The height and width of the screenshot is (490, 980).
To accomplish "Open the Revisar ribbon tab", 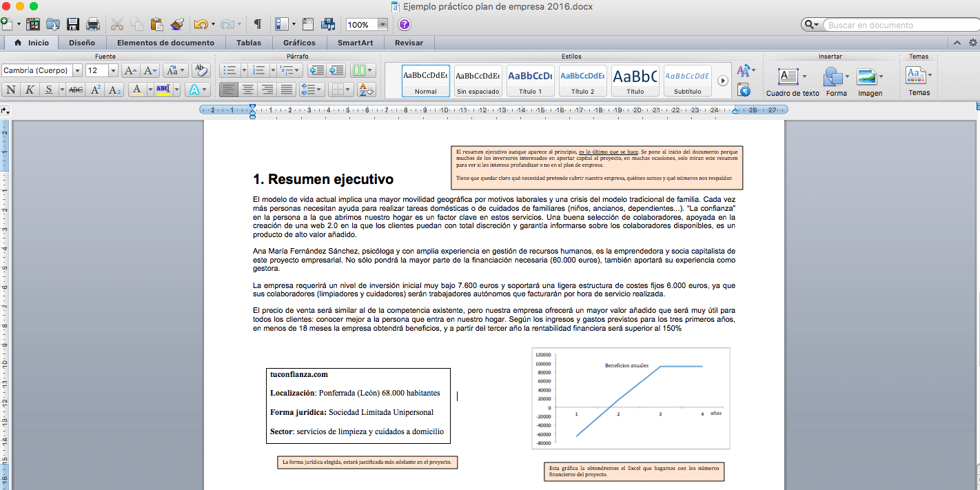I will [409, 43].
